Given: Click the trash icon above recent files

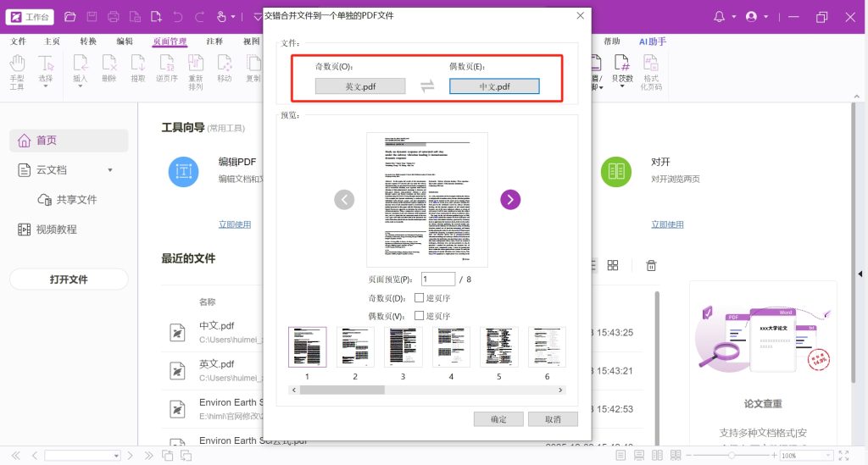Looking at the screenshot, I should pos(651,266).
